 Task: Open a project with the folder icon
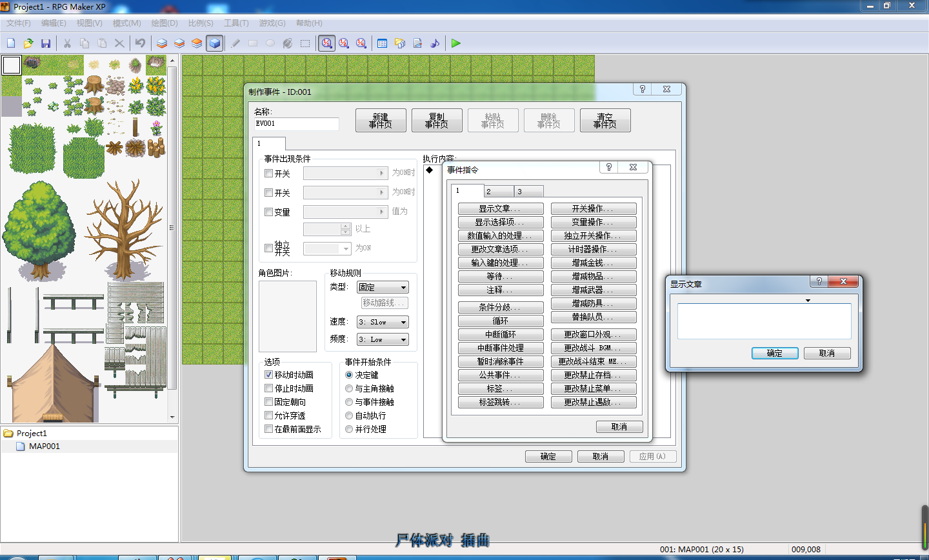pyautogui.click(x=28, y=43)
